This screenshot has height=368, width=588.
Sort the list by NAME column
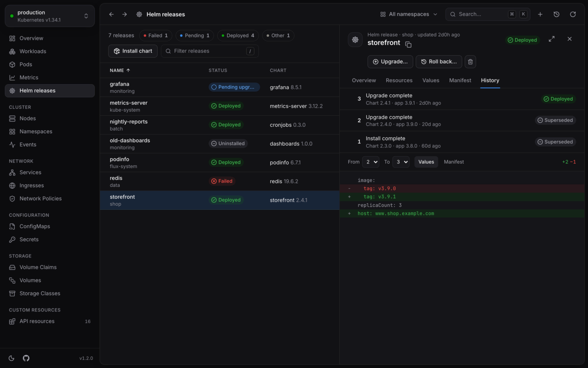pos(120,70)
